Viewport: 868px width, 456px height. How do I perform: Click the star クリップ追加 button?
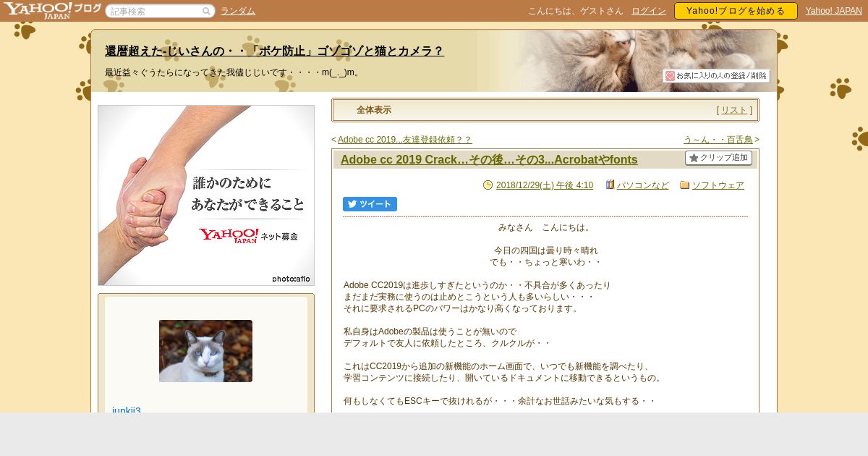(x=718, y=158)
